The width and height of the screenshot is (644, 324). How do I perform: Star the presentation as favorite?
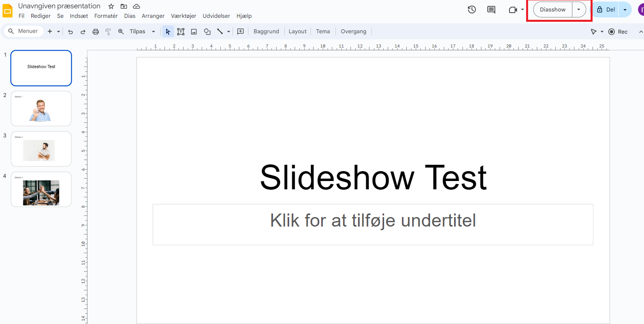coord(111,6)
